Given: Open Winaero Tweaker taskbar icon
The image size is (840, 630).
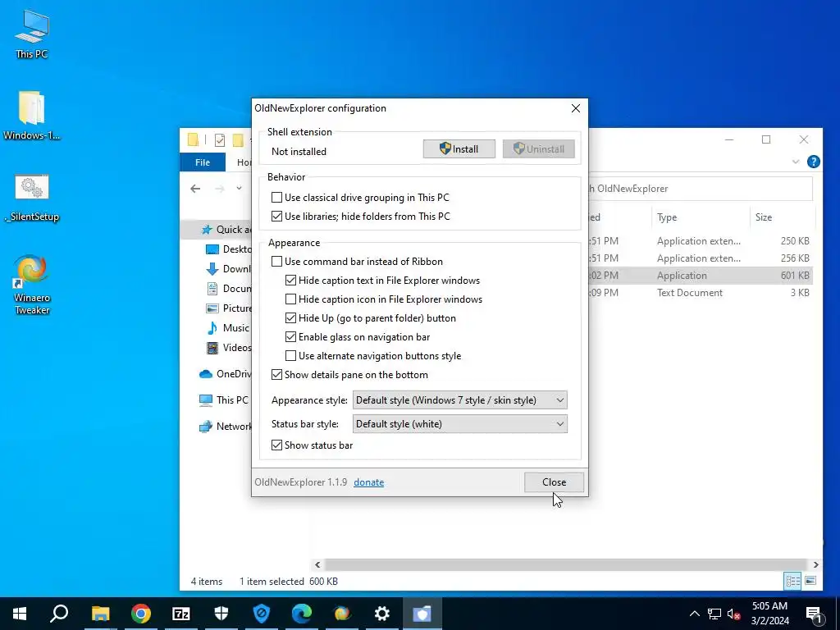Looking at the screenshot, I should (x=342, y=614).
